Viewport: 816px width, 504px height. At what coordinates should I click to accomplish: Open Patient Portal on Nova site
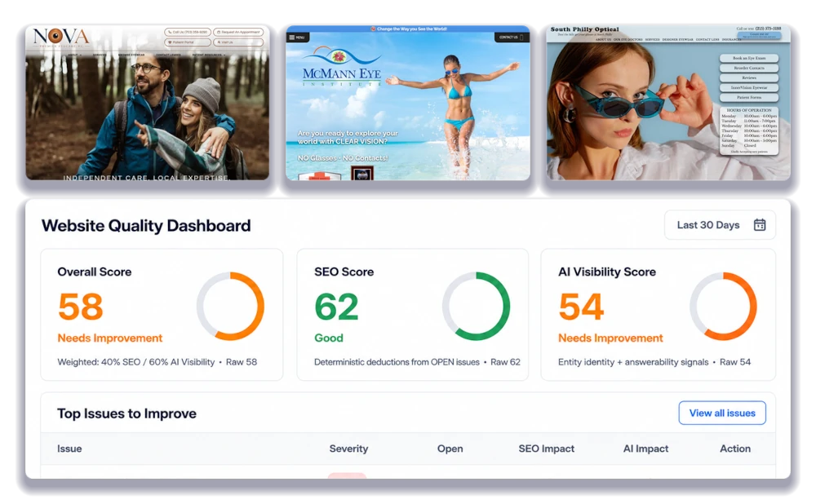188,42
